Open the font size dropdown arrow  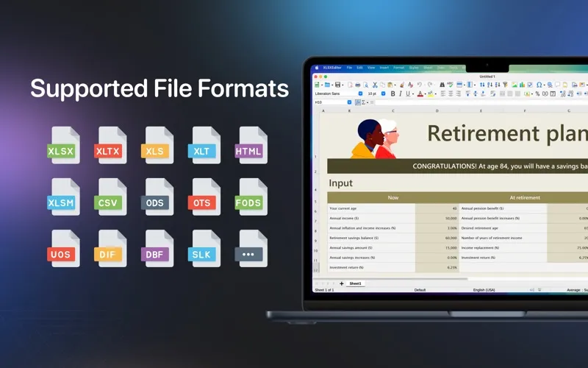(x=383, y=93)
